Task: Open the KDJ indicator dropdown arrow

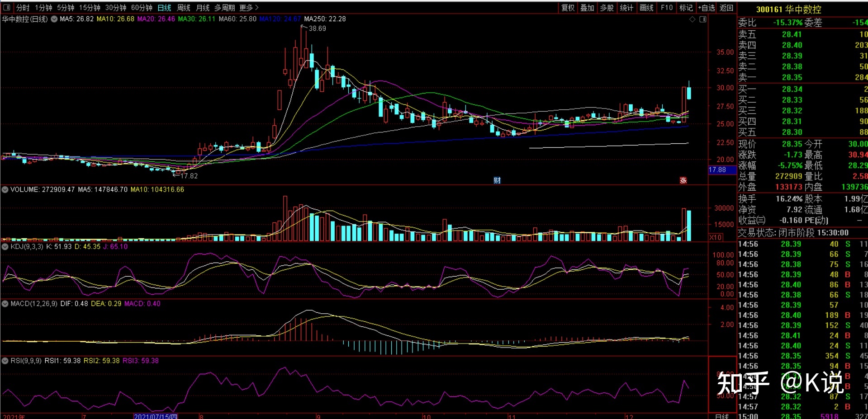Action: click(5, 246)
